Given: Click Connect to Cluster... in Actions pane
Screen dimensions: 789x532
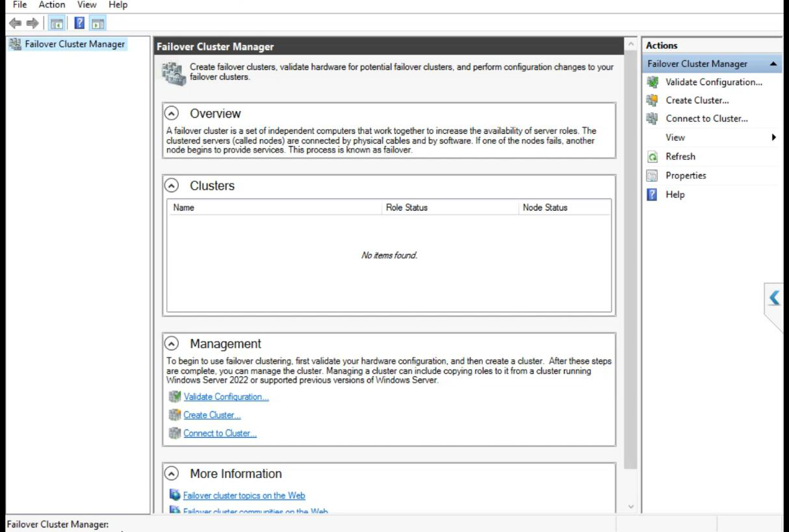Looking at the screenshot, I should pyautogui.click(x=707, y=119).
